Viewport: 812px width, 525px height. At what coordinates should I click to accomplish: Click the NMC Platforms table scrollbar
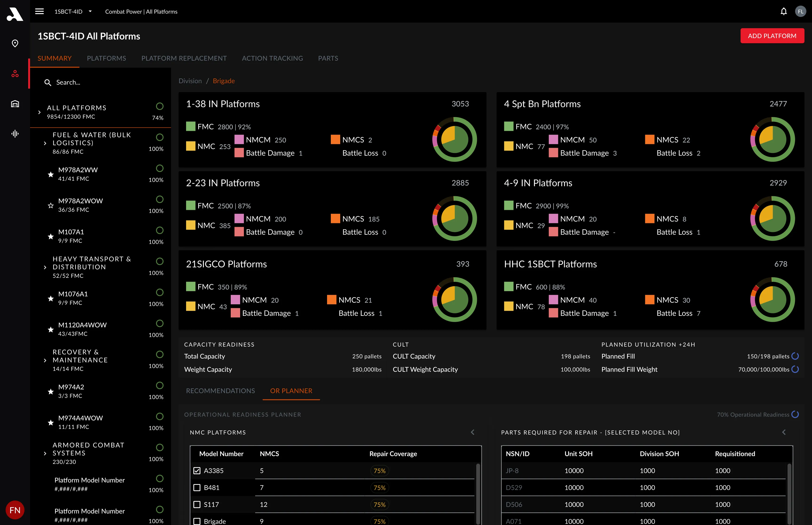pyautogui.click(x=478, y=494)
